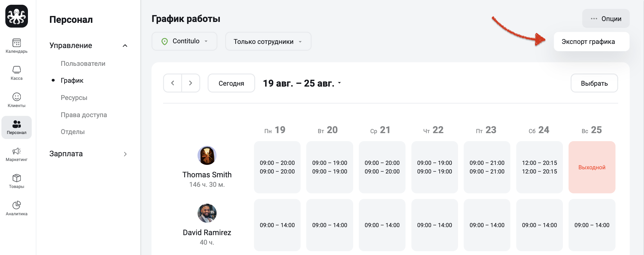Click the Сегодня button
The width and height of the screenshot is (644, 255).
tap(231, 83)
